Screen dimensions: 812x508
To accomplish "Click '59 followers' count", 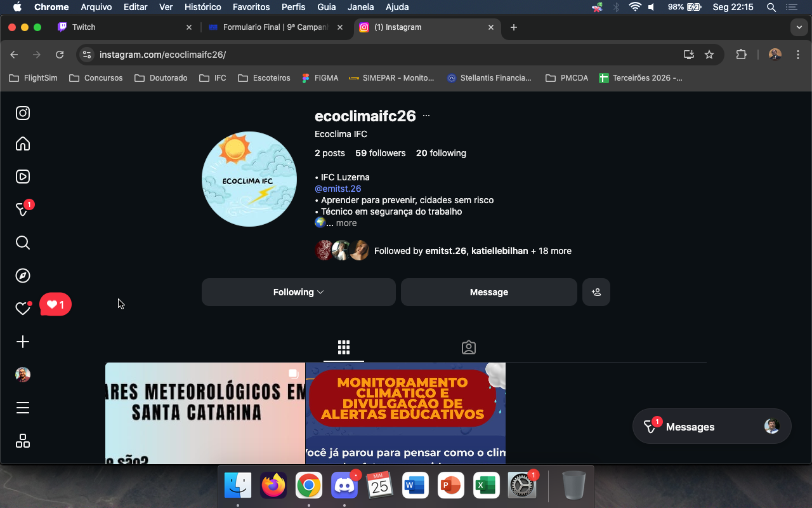I will 381,153.
